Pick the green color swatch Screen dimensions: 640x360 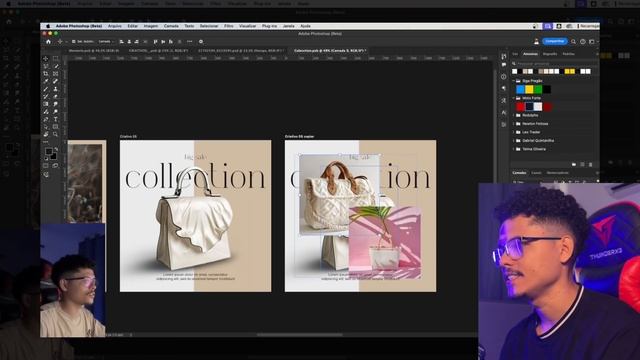point(538,89)
